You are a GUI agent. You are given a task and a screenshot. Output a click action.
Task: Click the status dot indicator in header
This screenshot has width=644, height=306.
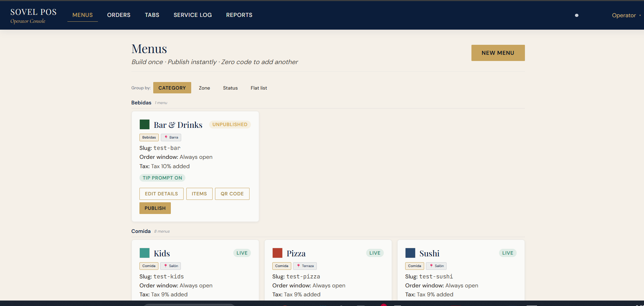[577, 15]
